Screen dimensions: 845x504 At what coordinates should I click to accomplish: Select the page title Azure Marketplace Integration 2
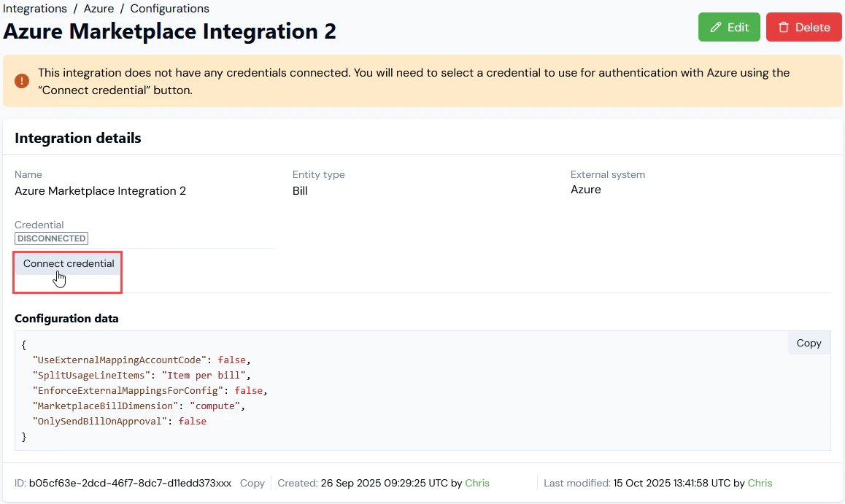click(x=170, y=31)
